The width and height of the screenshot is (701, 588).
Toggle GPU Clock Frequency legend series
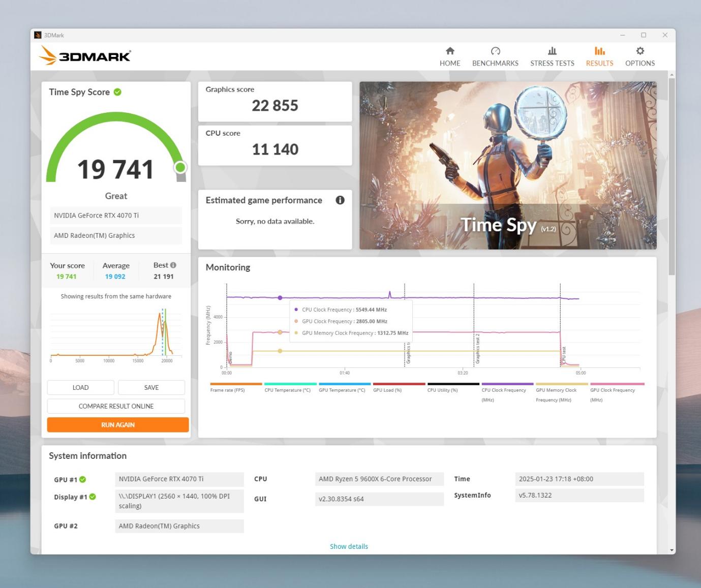[x=617, y=392]
